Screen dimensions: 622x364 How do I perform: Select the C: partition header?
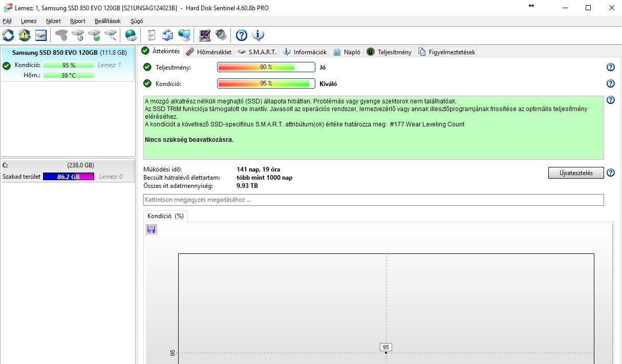pyautogui.click(x=68, y=165)
